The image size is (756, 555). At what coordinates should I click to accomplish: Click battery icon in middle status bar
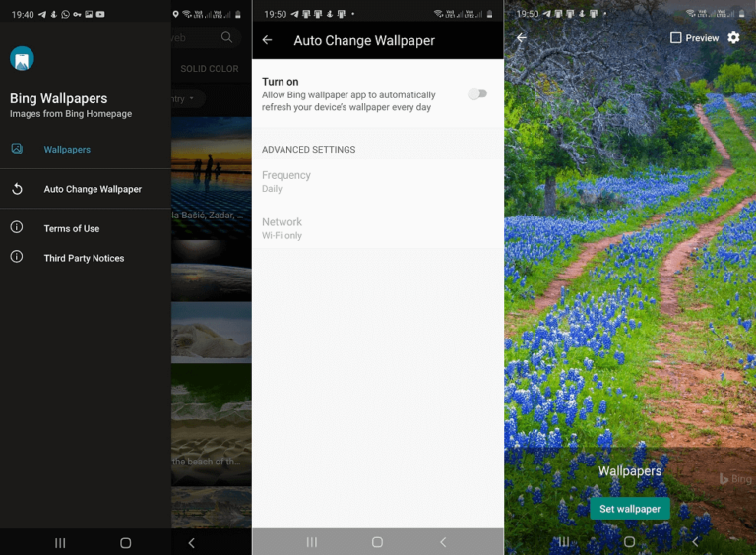[x=490, y=14]
